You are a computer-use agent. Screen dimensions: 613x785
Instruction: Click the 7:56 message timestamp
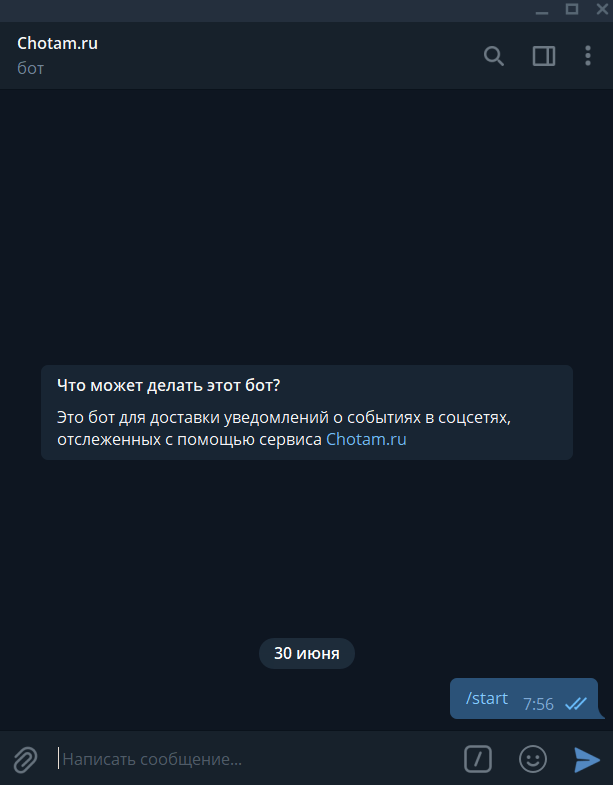point(538,704)
